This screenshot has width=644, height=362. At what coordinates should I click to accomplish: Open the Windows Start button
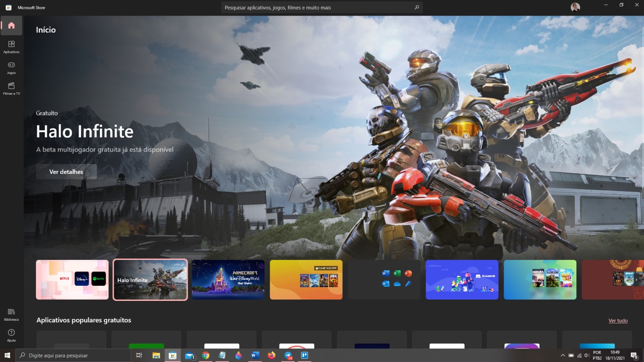coord(7,355)
